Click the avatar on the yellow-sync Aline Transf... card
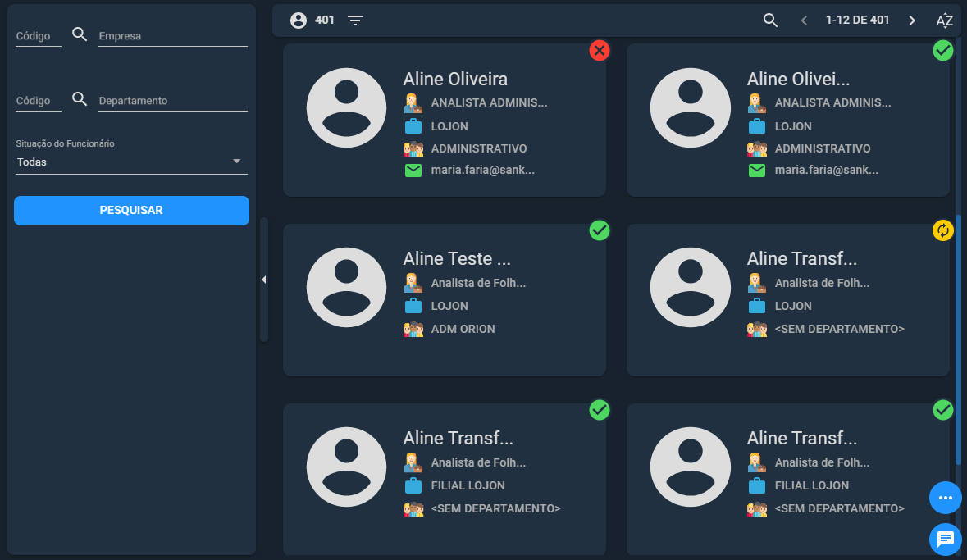 [x=690, y=288]
